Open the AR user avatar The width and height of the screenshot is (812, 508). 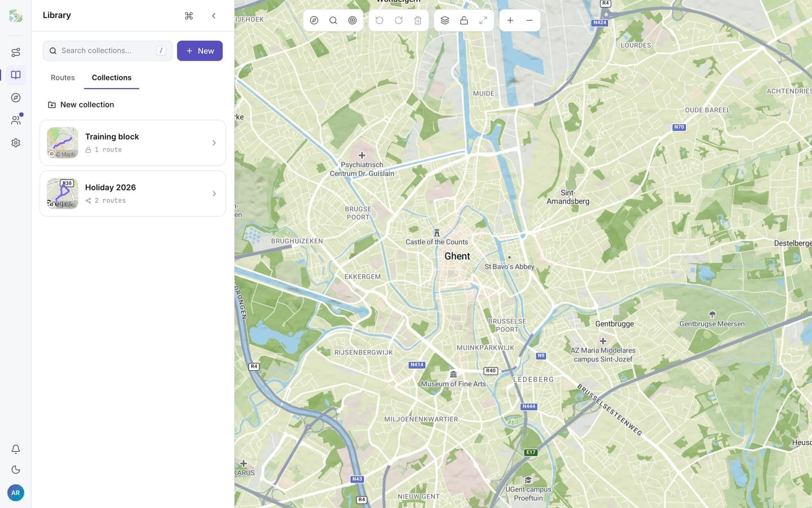[x=16, y=493]
